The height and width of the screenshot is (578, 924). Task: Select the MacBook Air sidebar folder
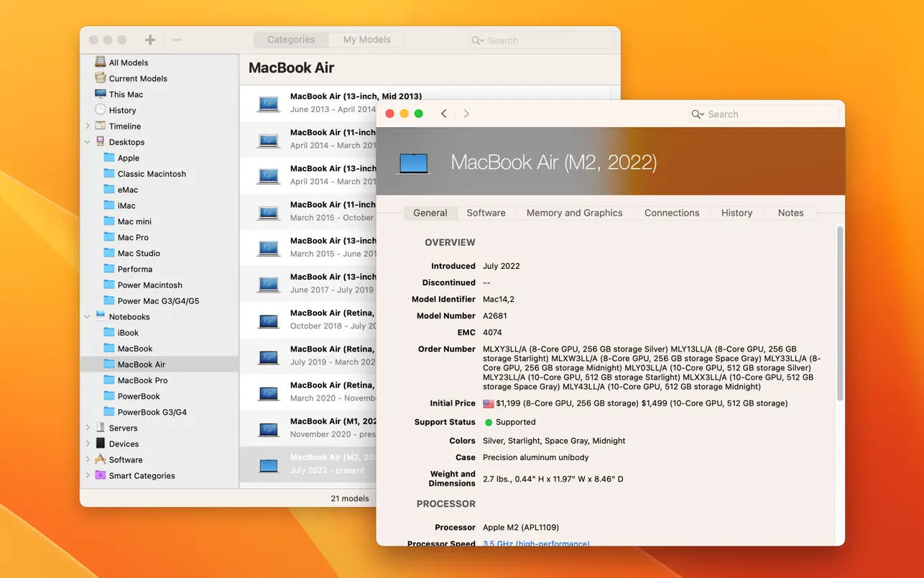(x=159, y=364)
